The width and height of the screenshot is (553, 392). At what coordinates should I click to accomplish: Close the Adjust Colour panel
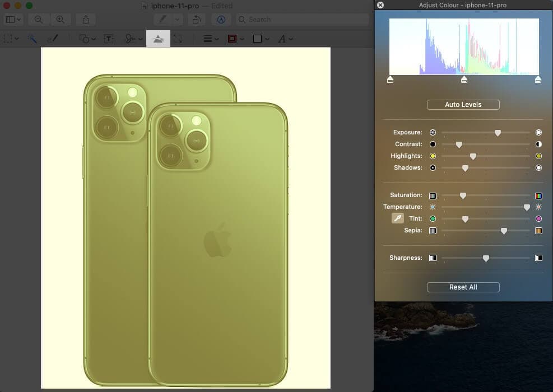coord(380,5)
